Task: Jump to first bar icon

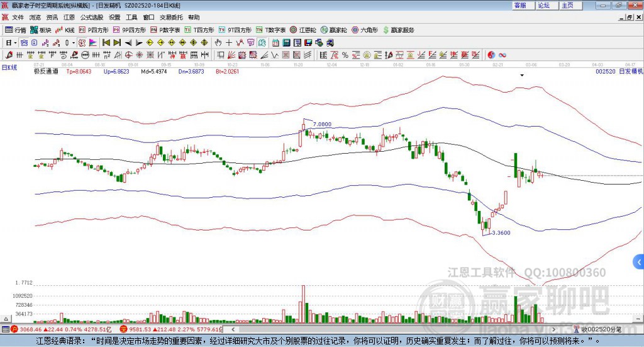Action: click(106, 43)
